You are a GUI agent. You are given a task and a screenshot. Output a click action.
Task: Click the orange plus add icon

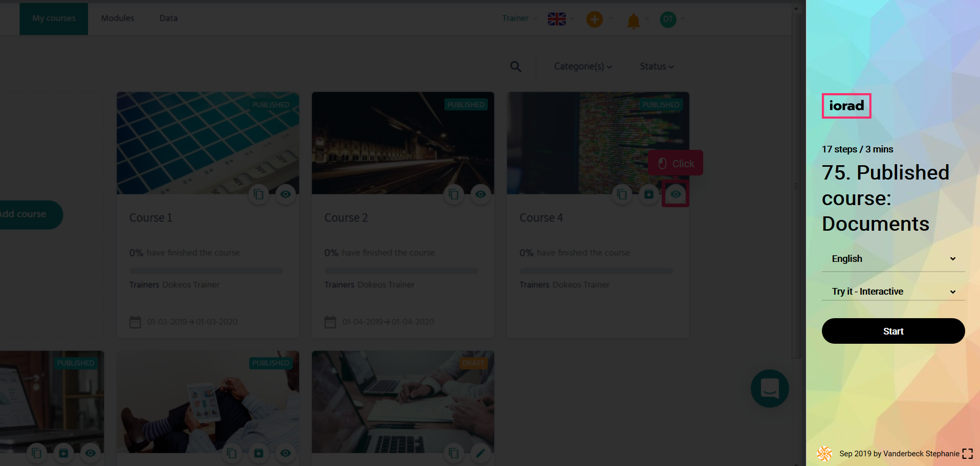pyautogui.click(x=594, y=19)
